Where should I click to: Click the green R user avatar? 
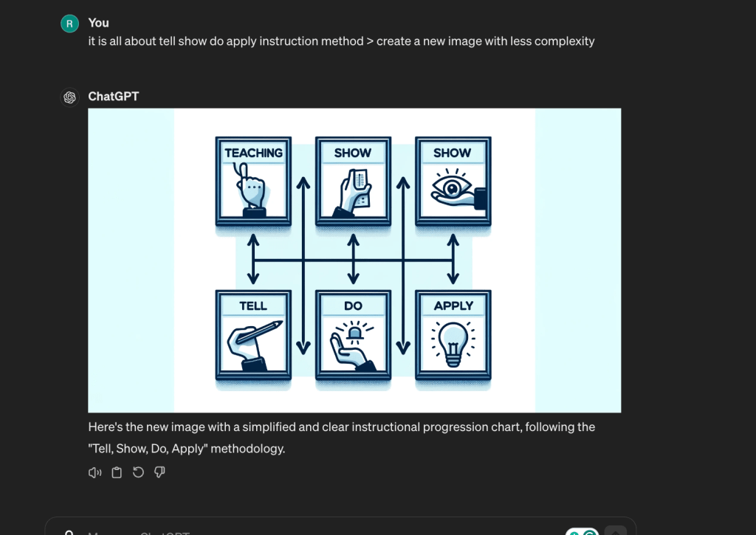pyautogui.click(x=70, y=24)
